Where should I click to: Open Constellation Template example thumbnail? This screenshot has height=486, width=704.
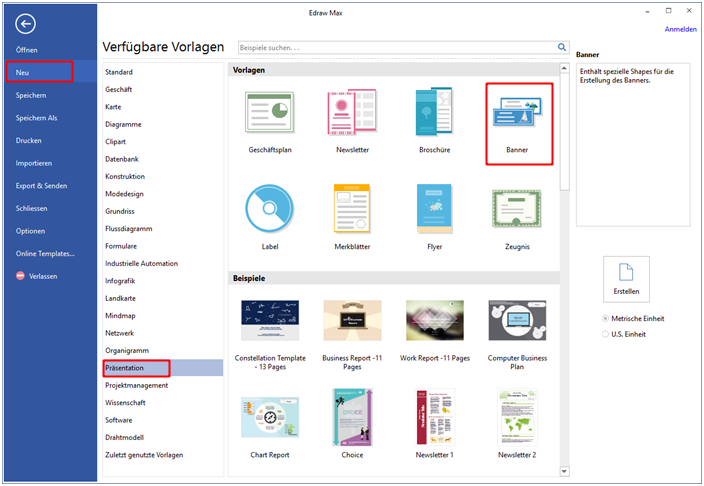270,320
